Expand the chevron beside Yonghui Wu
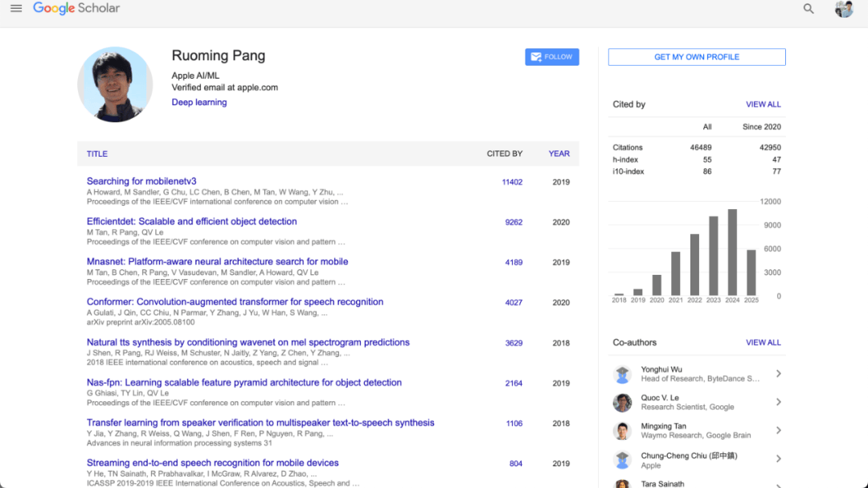This screenshot has width=868, height=488. click(x=778, y=374)
